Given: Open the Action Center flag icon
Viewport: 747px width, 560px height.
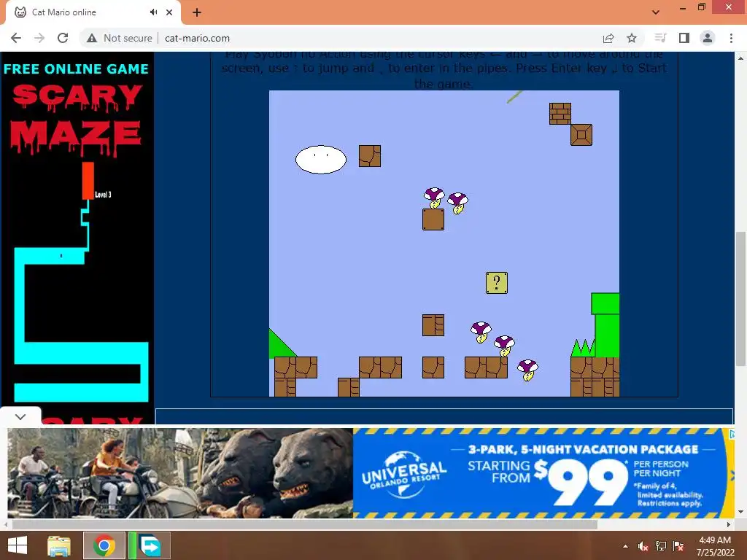Looking at the screenshot, I should click(x=678, y=546).
